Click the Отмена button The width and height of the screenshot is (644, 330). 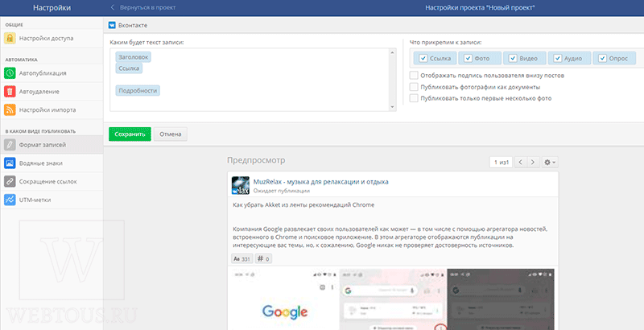click(171, 134)
